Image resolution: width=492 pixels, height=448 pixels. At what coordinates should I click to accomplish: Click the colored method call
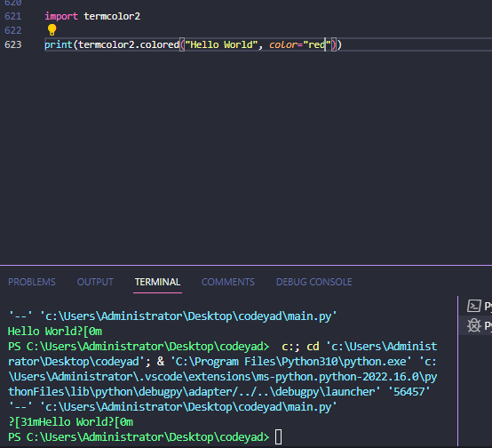tap(159, 44)
